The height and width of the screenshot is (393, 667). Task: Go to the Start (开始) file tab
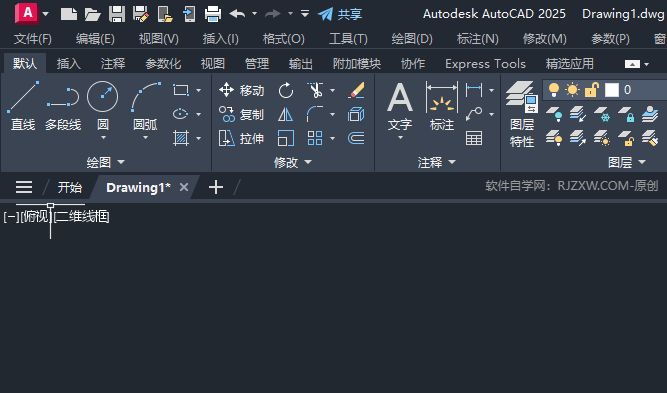click(70, 187)
